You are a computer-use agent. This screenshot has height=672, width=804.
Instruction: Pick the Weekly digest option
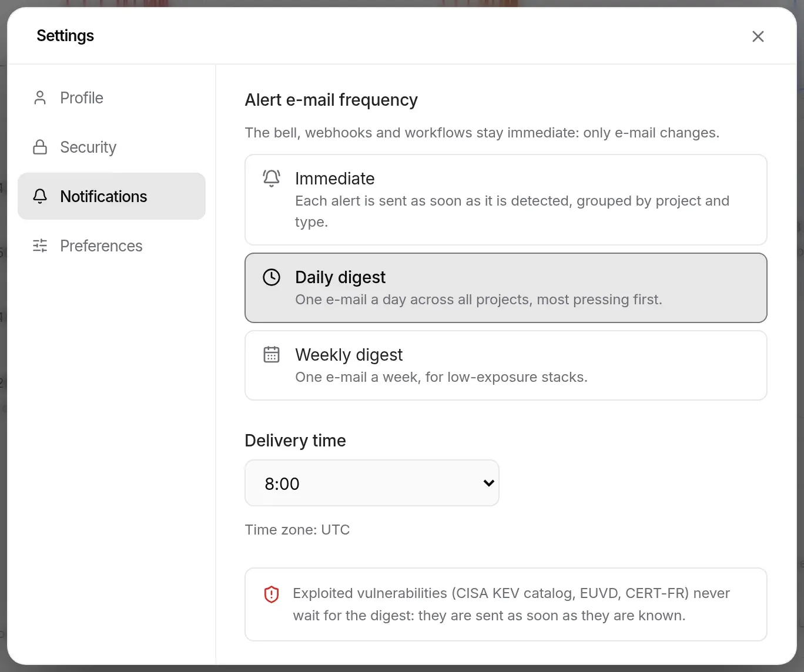click(506, 365)
